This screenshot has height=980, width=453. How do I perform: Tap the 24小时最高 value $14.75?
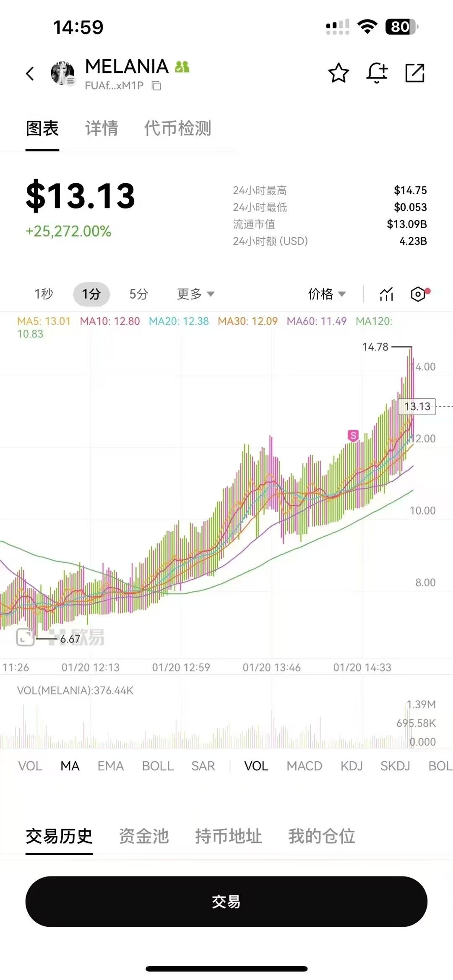(410, 190)
